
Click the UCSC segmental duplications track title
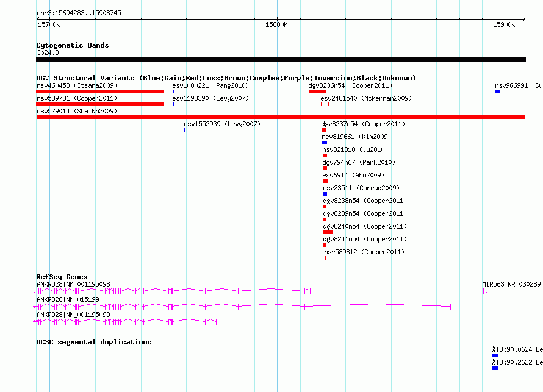[x=94, y=342]
